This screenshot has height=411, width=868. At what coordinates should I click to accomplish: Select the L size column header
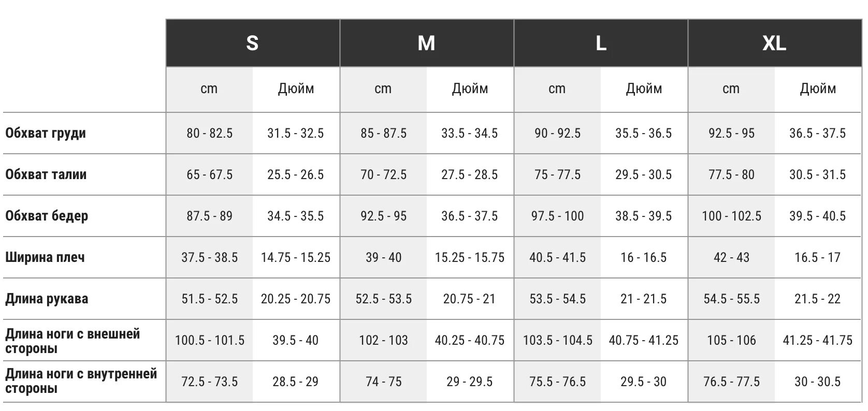601,43
